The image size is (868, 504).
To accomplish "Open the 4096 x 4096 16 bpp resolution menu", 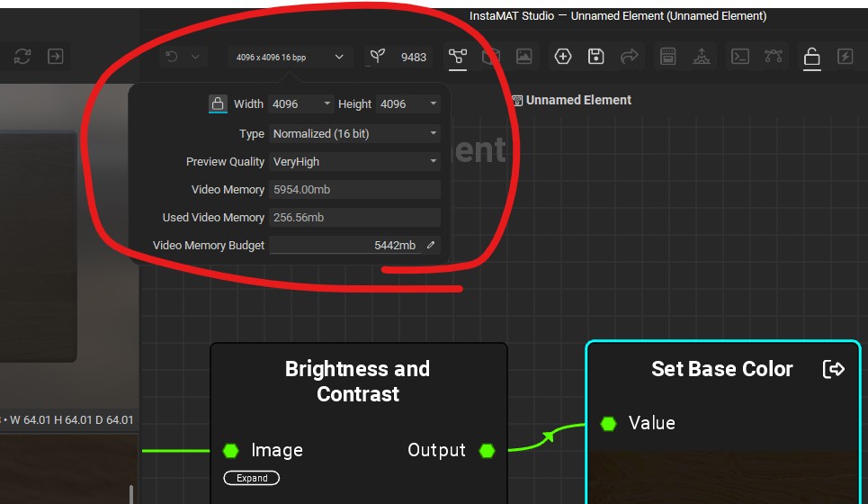I will coord(289,57).
